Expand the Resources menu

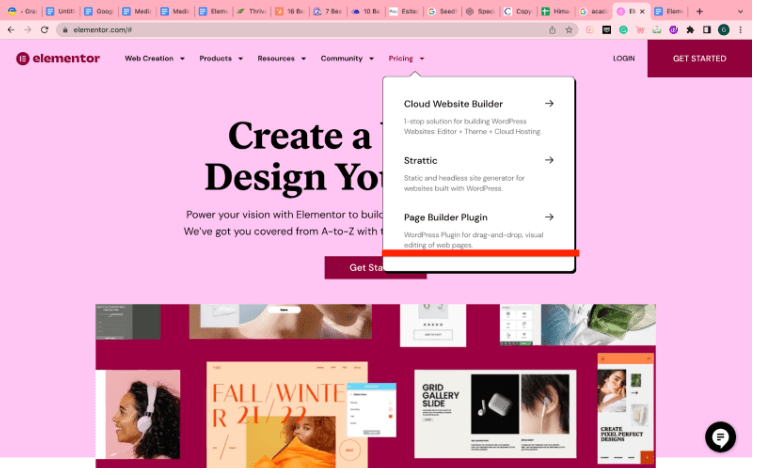[281, 58]
